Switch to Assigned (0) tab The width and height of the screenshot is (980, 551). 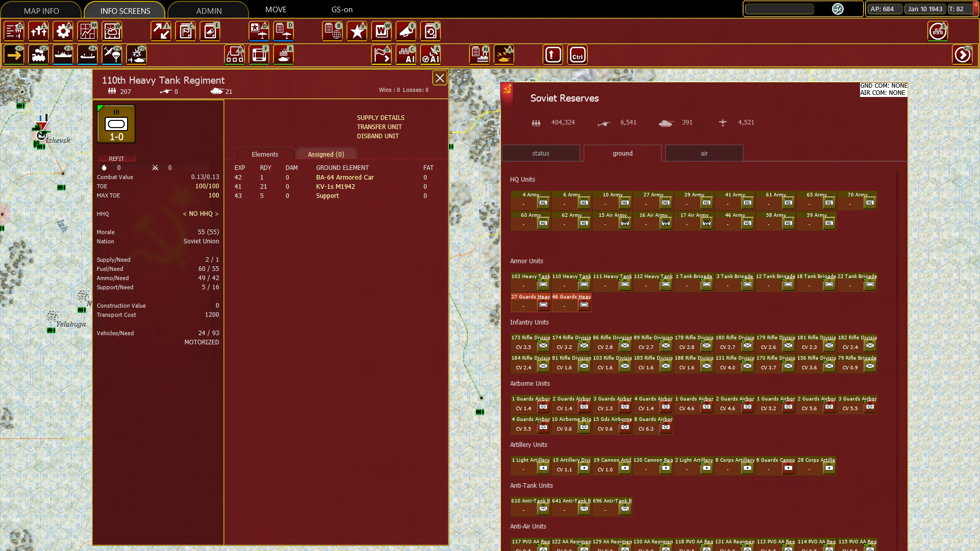(326, 154)
